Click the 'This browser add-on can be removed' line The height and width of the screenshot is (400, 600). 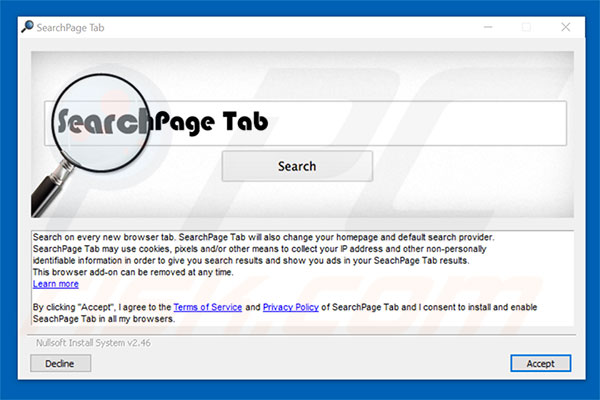[133, 272]
